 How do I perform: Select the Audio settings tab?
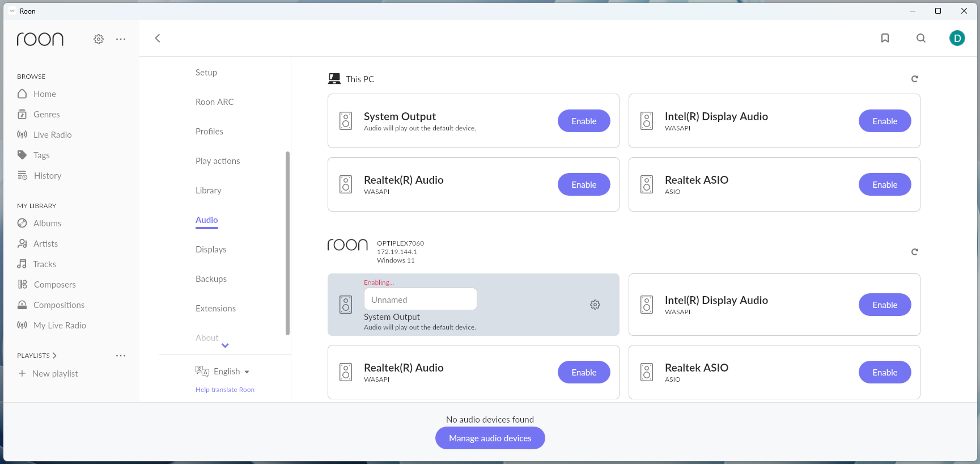[207, 220]
